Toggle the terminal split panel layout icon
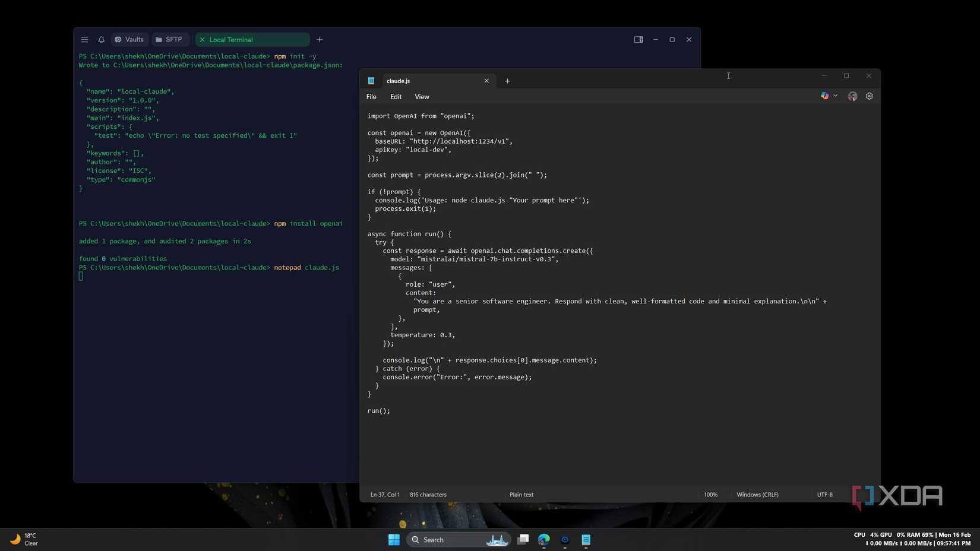The width and height of the screenshot is (980, 551). coord(638,40)
